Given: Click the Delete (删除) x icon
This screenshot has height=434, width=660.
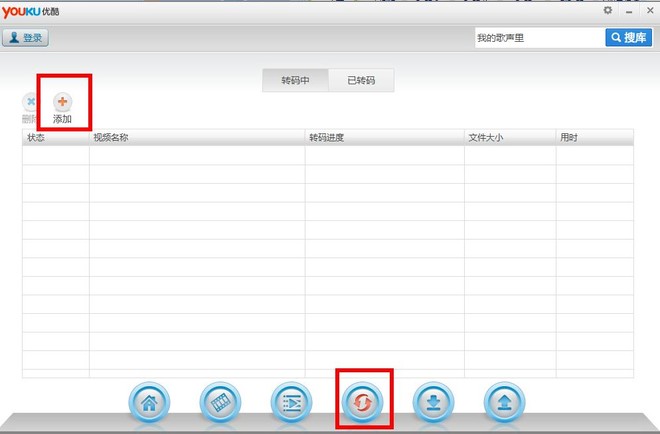Looking at the screenshot, I should [29, 102].
